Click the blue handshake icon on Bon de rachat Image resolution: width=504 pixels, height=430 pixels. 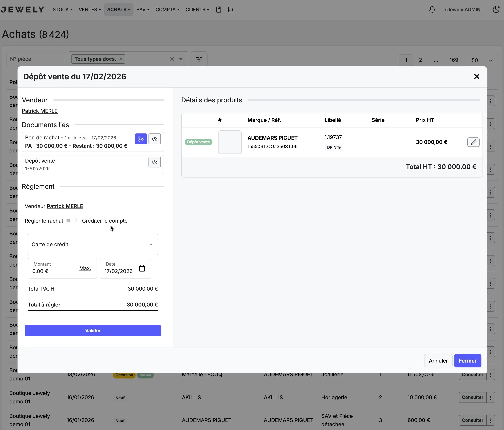click(141, 139)
